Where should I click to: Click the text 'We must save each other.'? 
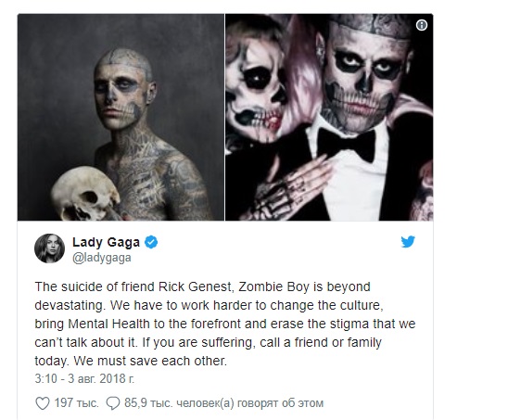click(150, 361)
